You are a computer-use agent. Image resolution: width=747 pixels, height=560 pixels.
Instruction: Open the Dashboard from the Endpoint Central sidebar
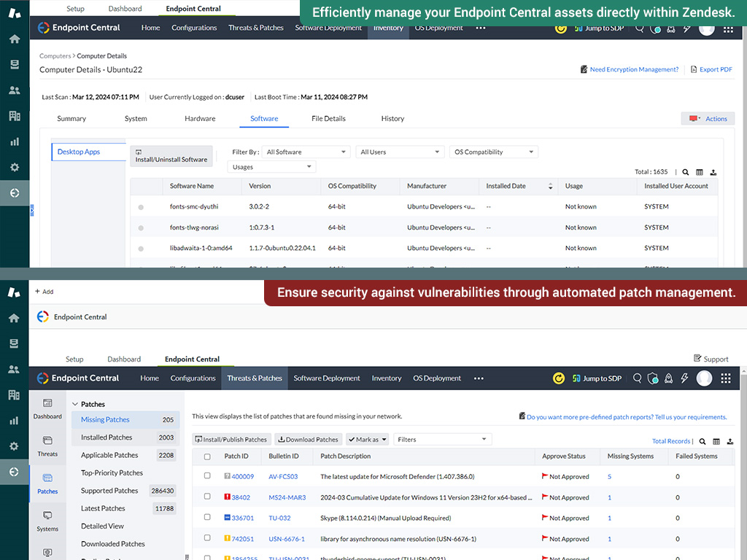point(47,408)
